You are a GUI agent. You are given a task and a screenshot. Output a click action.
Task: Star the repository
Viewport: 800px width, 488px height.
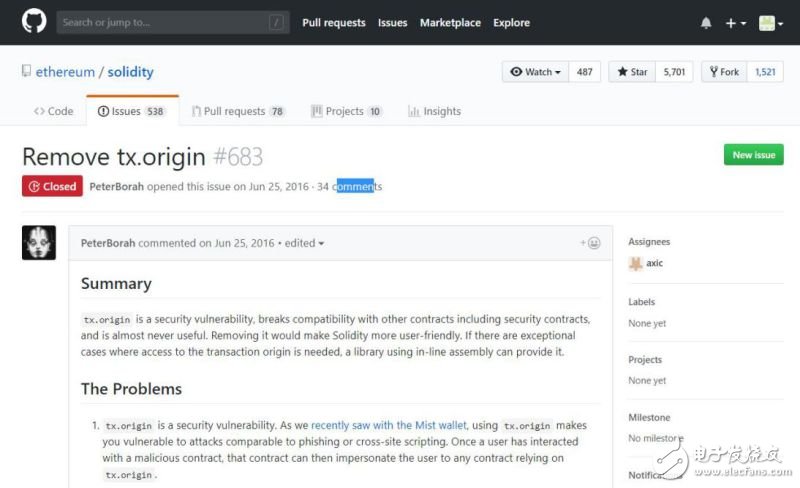(632, 72)
